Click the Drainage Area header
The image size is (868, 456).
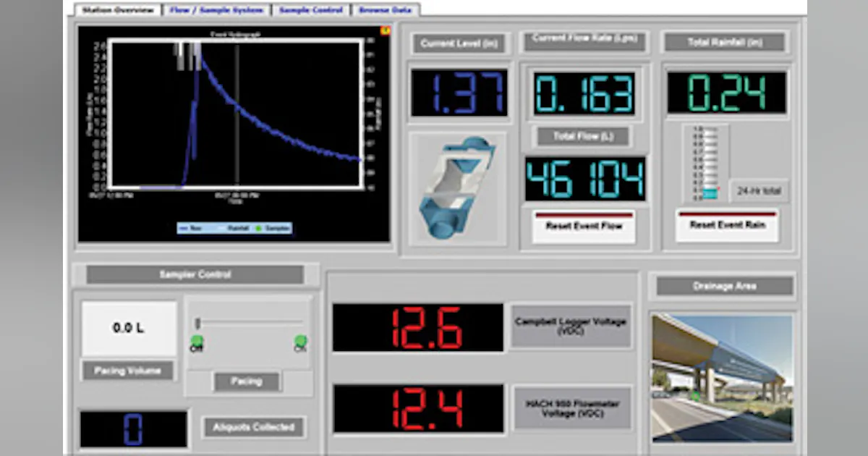coord(725,286)
